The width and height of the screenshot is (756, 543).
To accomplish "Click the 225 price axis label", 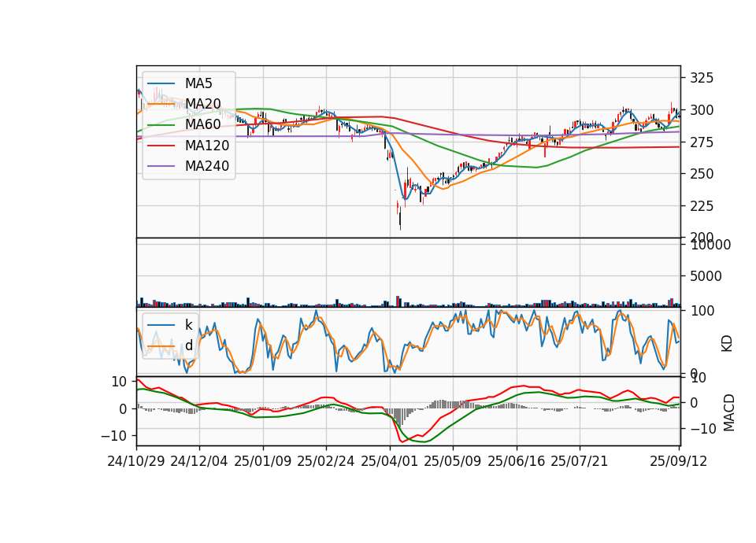I will pyautogui.click(x=702, y=206).
